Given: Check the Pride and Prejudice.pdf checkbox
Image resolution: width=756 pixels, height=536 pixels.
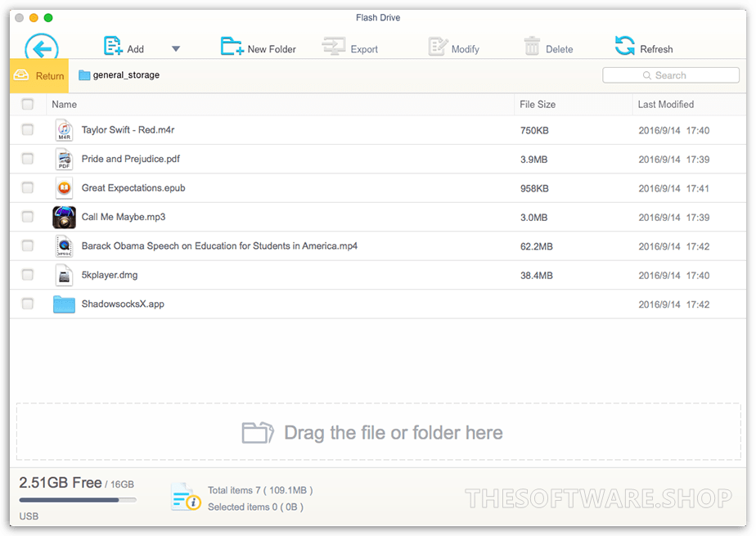Looking at the screenshot, I should coord(28,159).
